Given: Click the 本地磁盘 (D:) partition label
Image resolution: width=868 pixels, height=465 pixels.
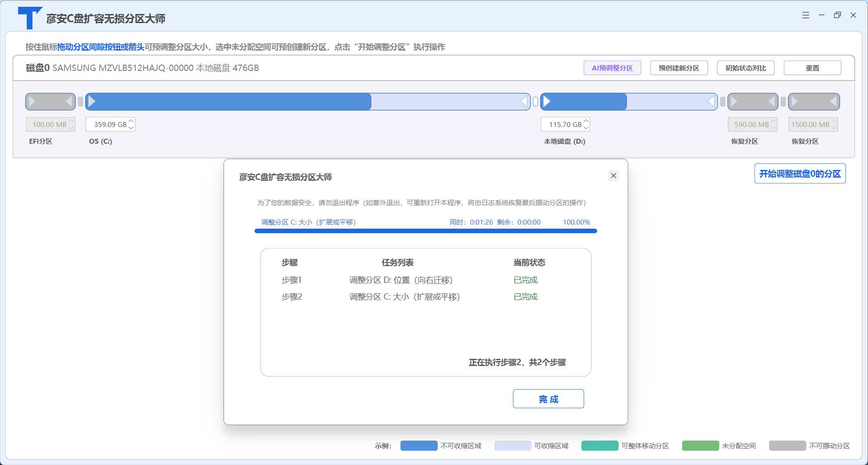Looking at the screenshot, I should 564,141.
